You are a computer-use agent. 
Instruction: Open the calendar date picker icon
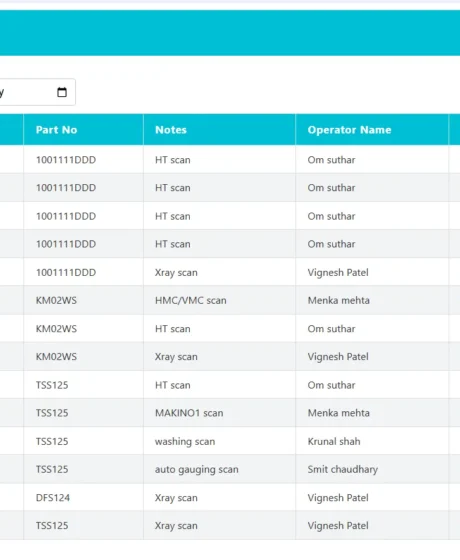(x=62, y=92)
